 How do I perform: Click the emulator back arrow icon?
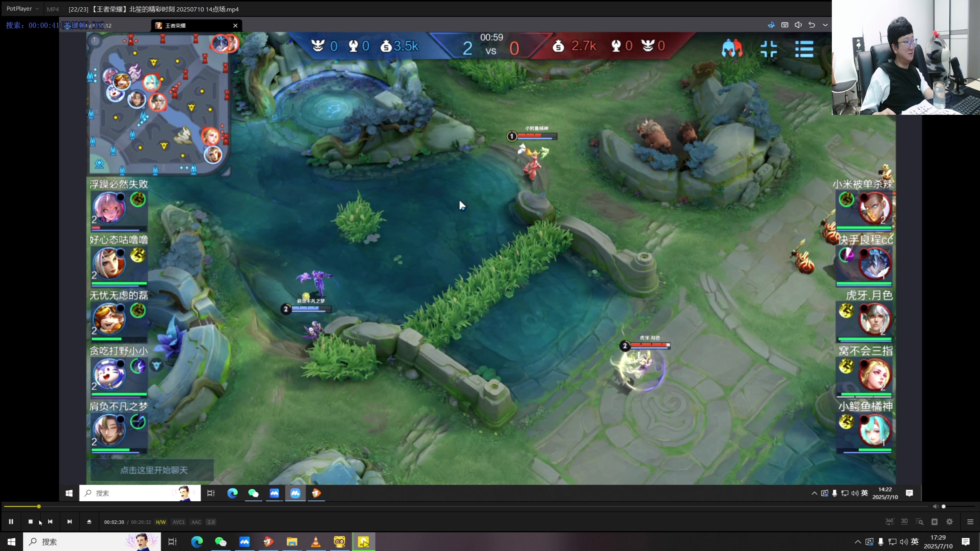click(812, 25)
